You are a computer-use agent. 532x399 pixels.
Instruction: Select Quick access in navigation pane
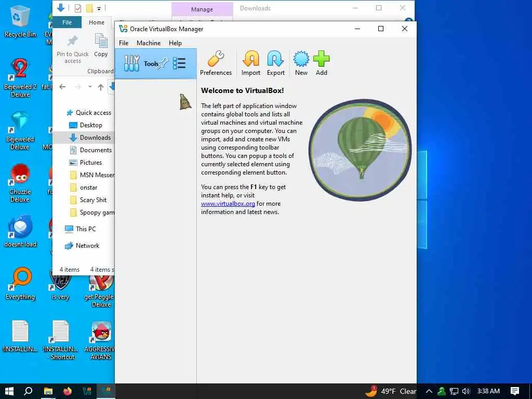(x=88, y=113)
